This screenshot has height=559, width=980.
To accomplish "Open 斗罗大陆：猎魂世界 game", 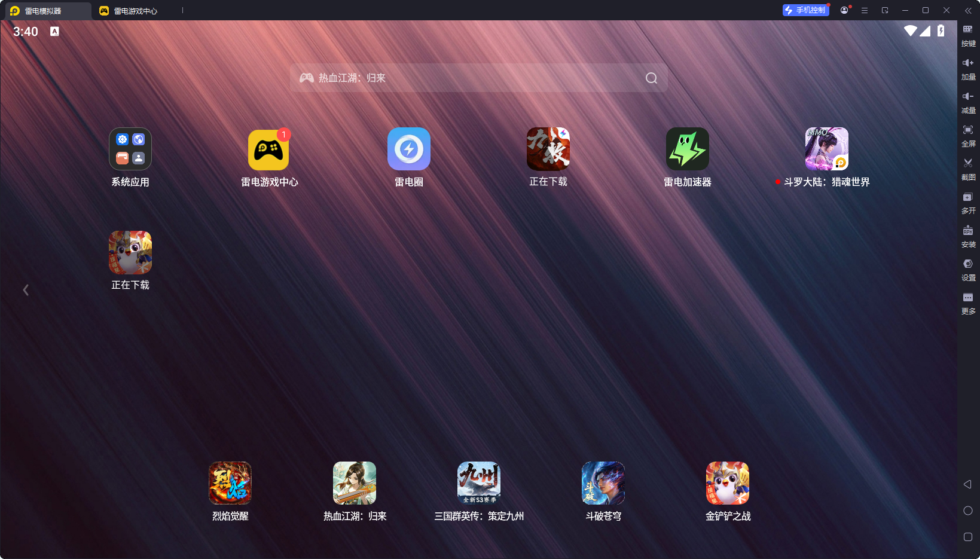I will 827,149.
